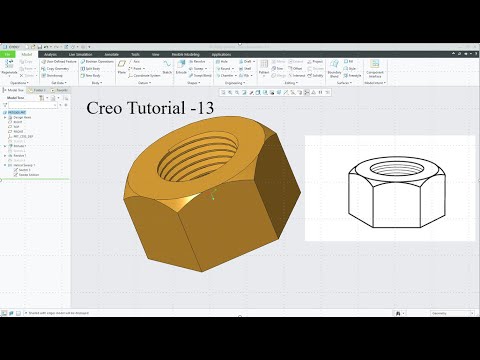
Task: Switch to the Annotate tab
Action: [112, 54]
